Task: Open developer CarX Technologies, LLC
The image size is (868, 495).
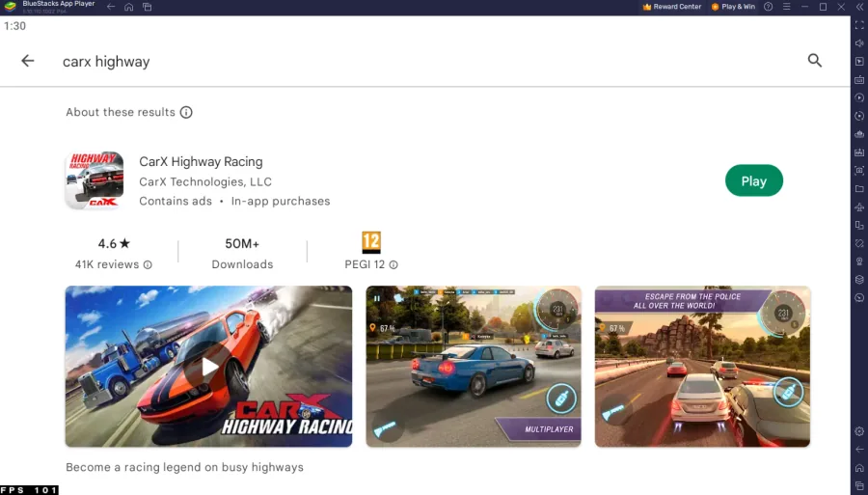Action: pyautogui.click(x=205, y=181)
